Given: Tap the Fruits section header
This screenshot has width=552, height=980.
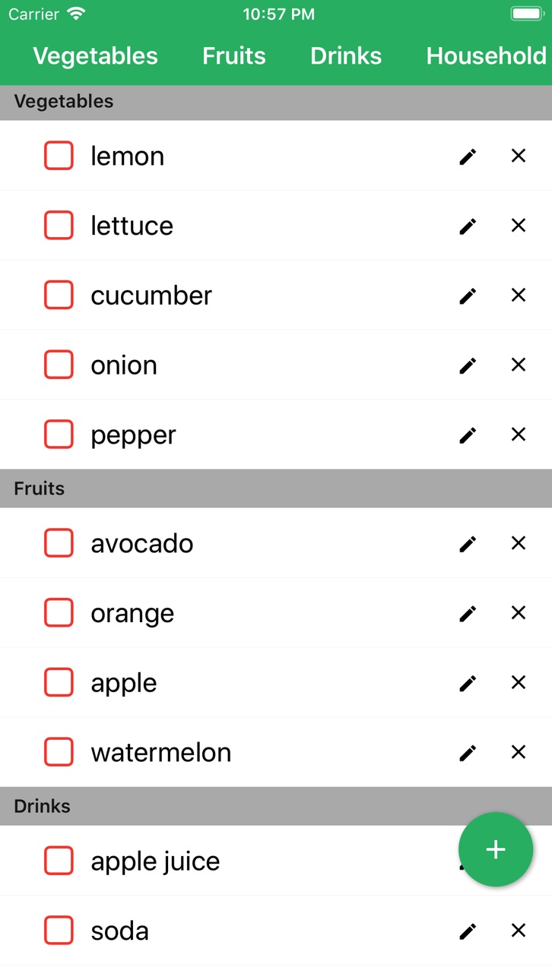Looking at the screenshot, I should click(276, 488).
